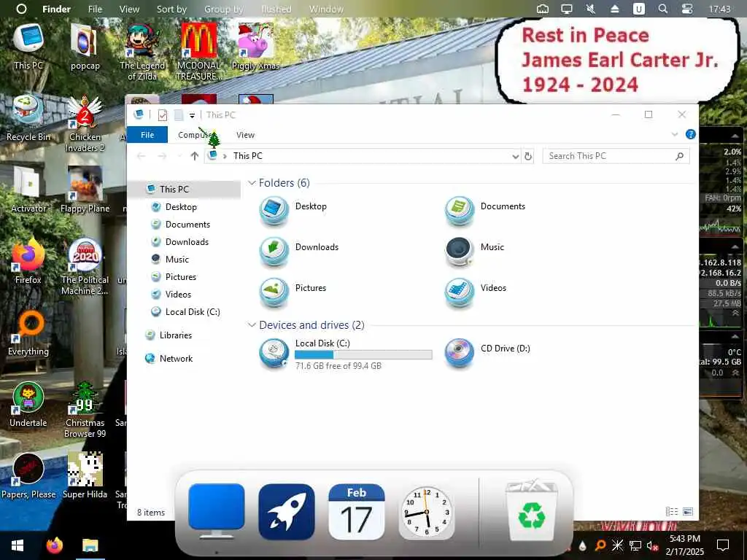Open the notification center icon
The width and height of the screenshot is (747, 560).
723,545
